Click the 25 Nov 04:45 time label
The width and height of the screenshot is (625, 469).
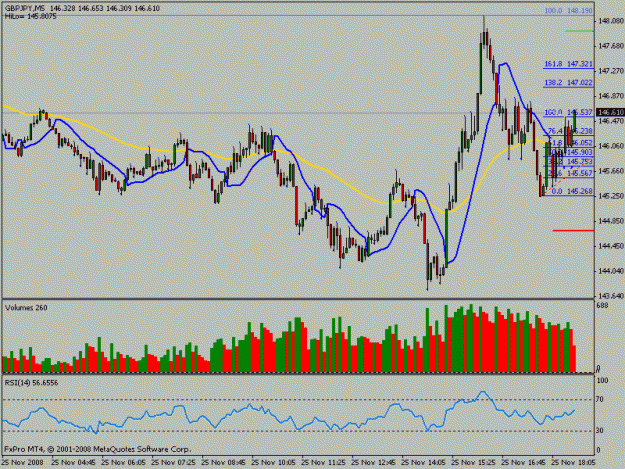(74, 463)
